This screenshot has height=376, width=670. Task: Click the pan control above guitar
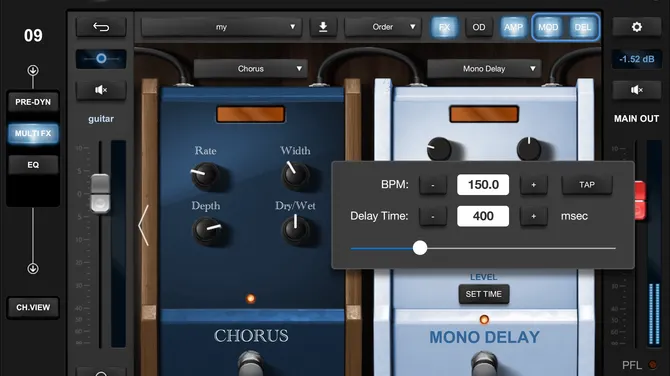point(101,59)
